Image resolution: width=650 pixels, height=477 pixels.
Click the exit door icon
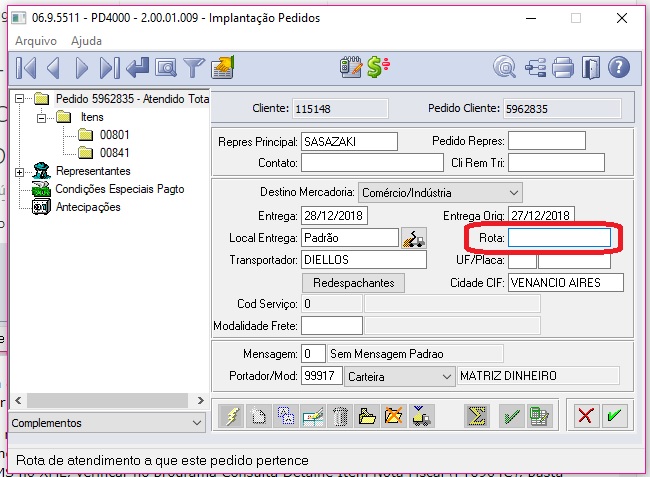point(590,68)
